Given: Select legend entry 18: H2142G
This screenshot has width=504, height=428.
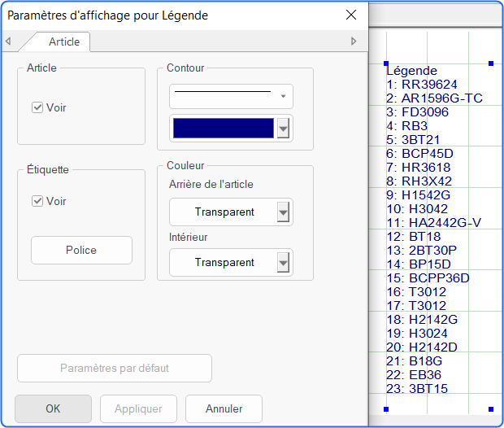Looking at the screenshot, I should [422, 320].
